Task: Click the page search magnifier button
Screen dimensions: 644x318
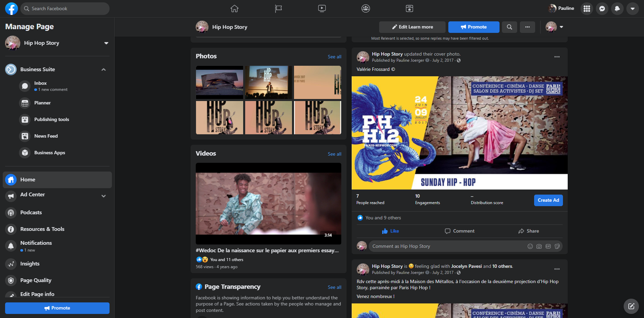Action: point(509,27)
